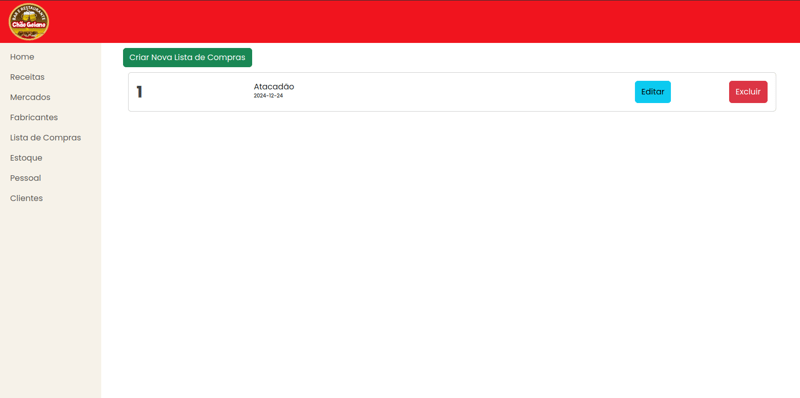
Task: Select Mercados from the sidebar
Action: [30, 97]
